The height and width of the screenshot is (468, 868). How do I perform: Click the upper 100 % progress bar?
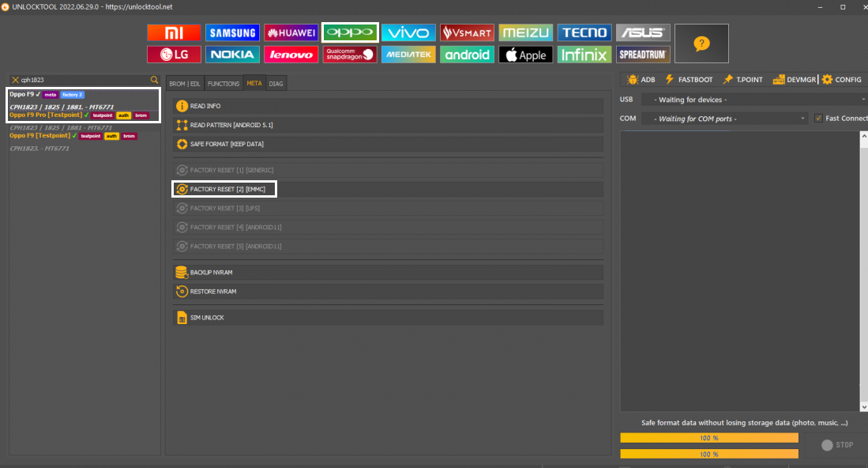pyautogui.click(x=709, y=438)
